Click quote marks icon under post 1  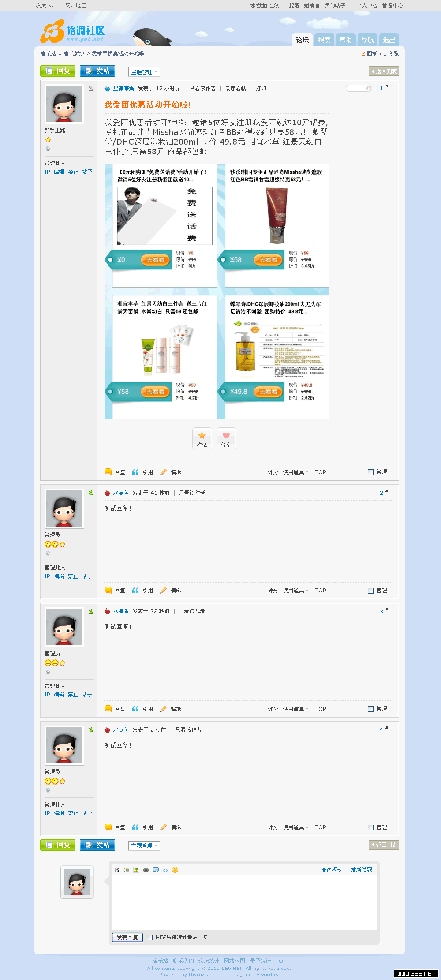click(x=135, y=472)
